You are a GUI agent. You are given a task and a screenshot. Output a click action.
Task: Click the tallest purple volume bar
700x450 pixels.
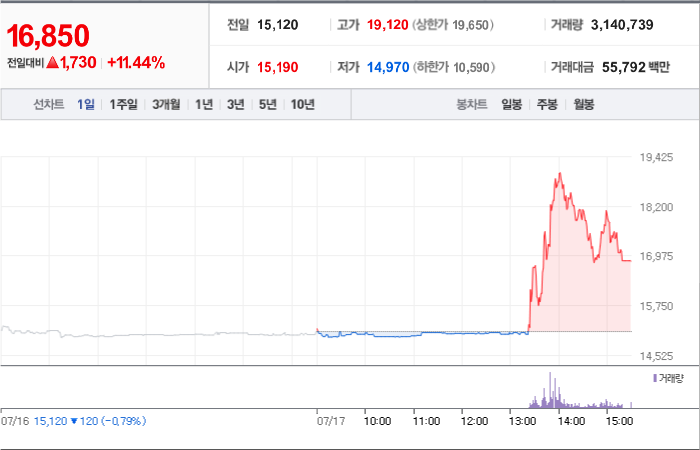pos(550,390)
